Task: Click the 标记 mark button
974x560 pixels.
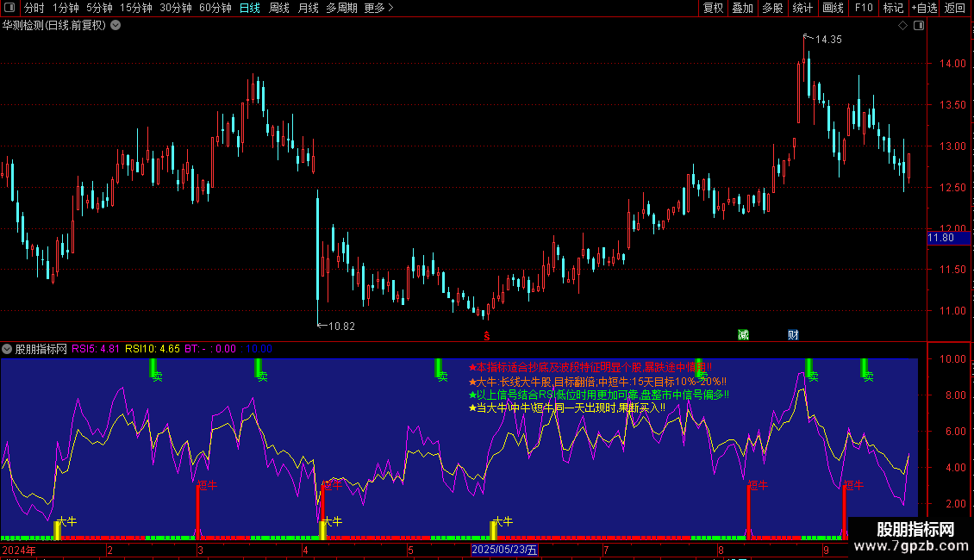Action: 893,8
